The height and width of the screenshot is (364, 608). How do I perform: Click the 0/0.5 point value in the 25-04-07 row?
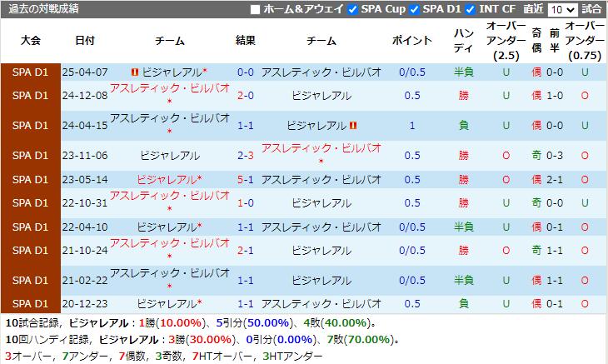coord(411,72)
